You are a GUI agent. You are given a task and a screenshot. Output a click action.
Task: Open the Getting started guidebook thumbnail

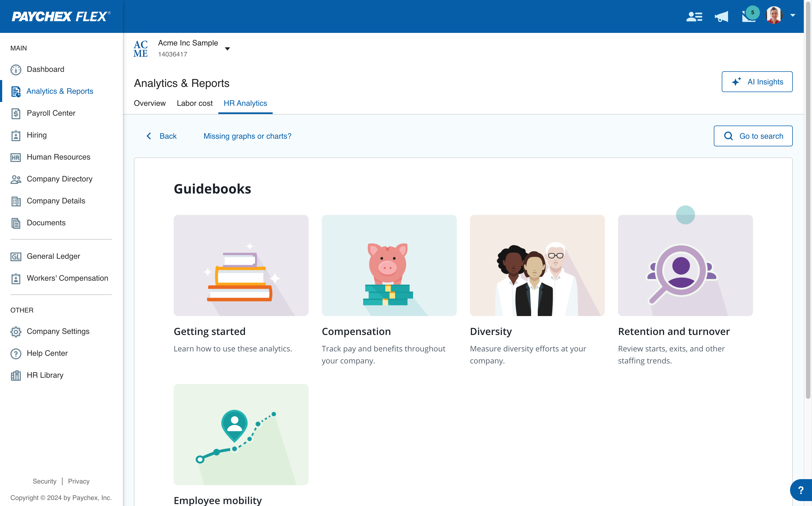click(241, 265)
